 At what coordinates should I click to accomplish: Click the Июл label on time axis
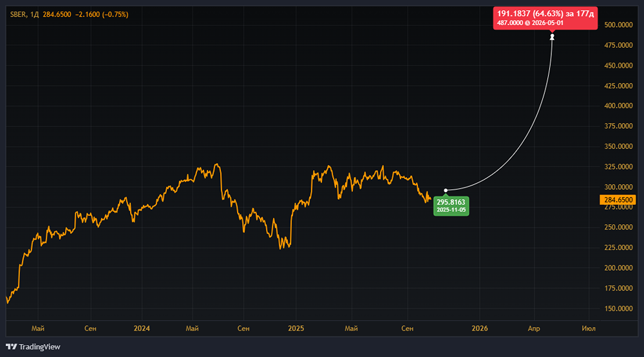(x=588, y=329)
